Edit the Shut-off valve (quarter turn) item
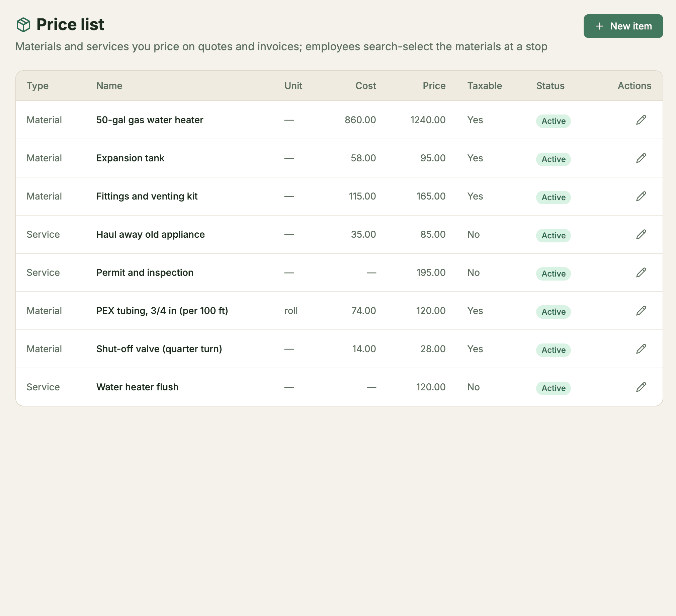The height and width of the screenshot is (616, 676). pos(641,349)
